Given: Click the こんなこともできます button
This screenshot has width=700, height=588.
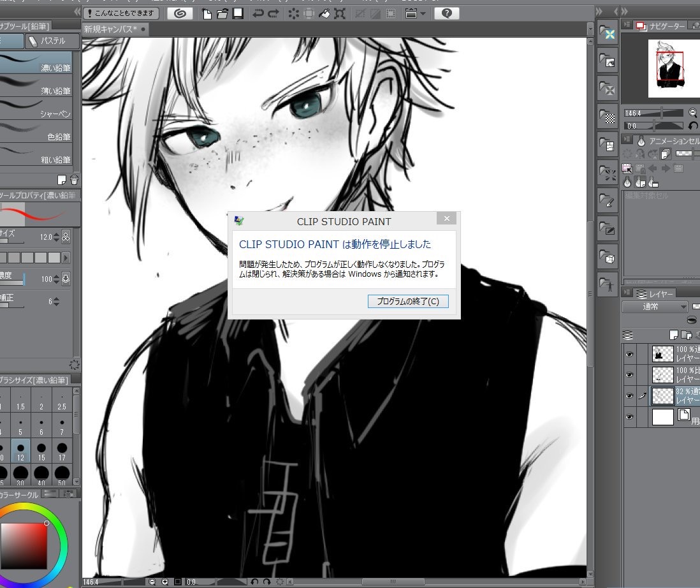Looking at the screenshot, I should pos(121,13).
